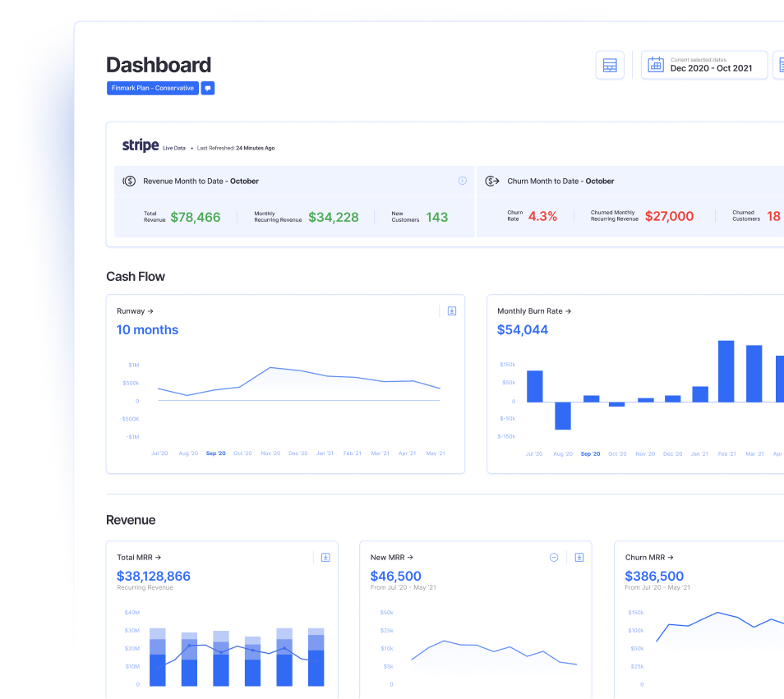This screenshot has width=784, height=699.
Task: Select the Sep '20 label on Monthly Burn Rate axis
Action: click(590, 453)
